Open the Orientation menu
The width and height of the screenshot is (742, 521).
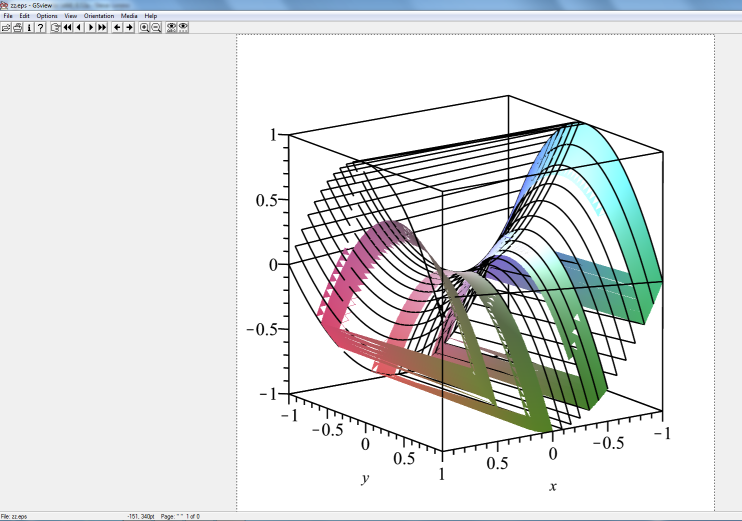coord(99,16)
